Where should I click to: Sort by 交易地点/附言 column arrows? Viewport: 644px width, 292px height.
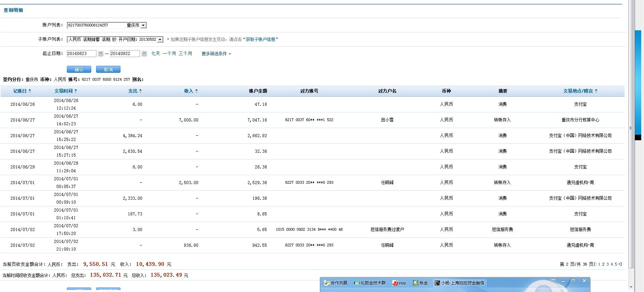pos(596,91)
